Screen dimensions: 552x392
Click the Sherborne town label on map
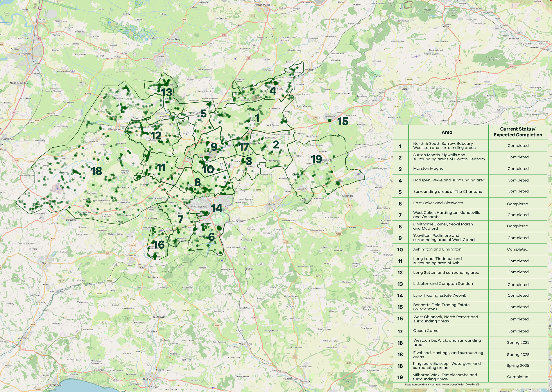tap(273, 204)
